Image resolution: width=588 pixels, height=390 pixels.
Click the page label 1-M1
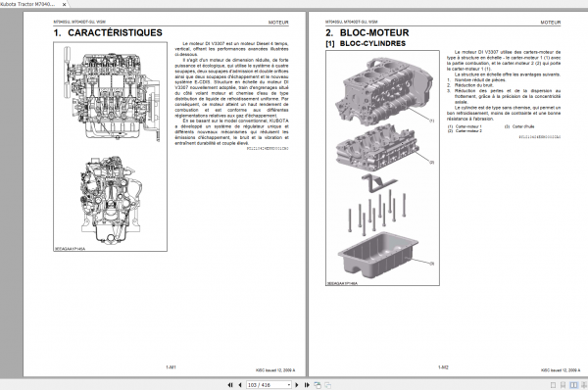point(171,367)
